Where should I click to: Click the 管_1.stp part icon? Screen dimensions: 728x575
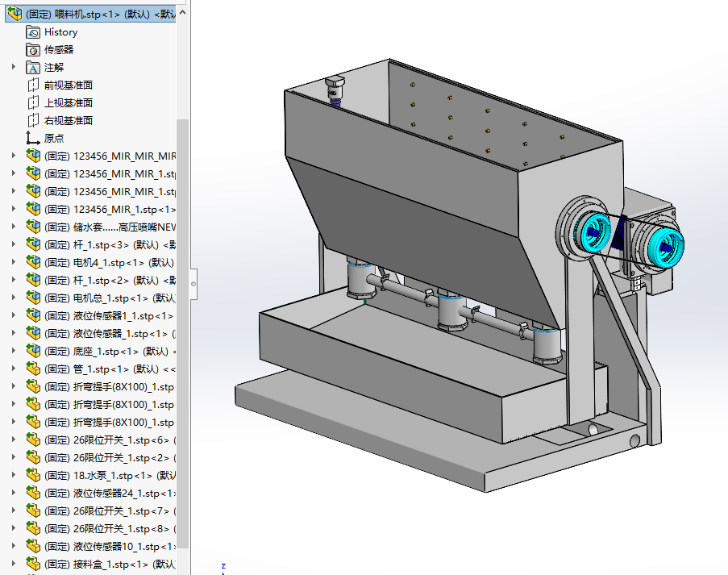(33, 369)
